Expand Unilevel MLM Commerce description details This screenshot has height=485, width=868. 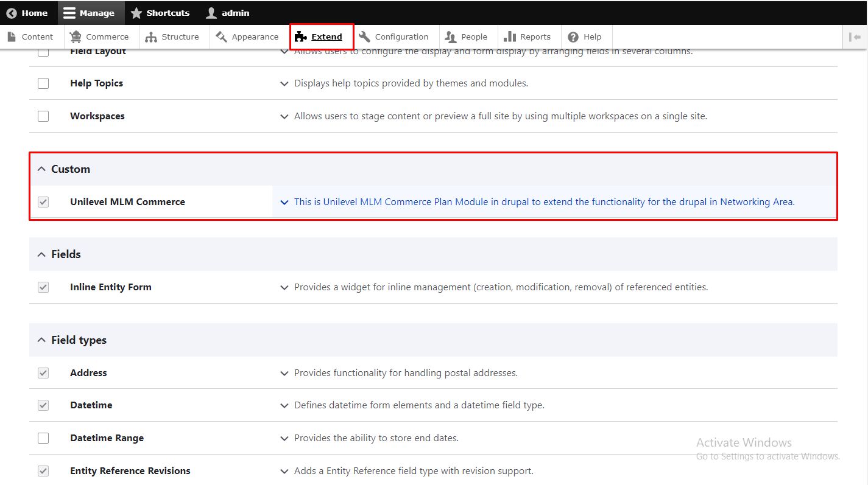click(284, 202)
